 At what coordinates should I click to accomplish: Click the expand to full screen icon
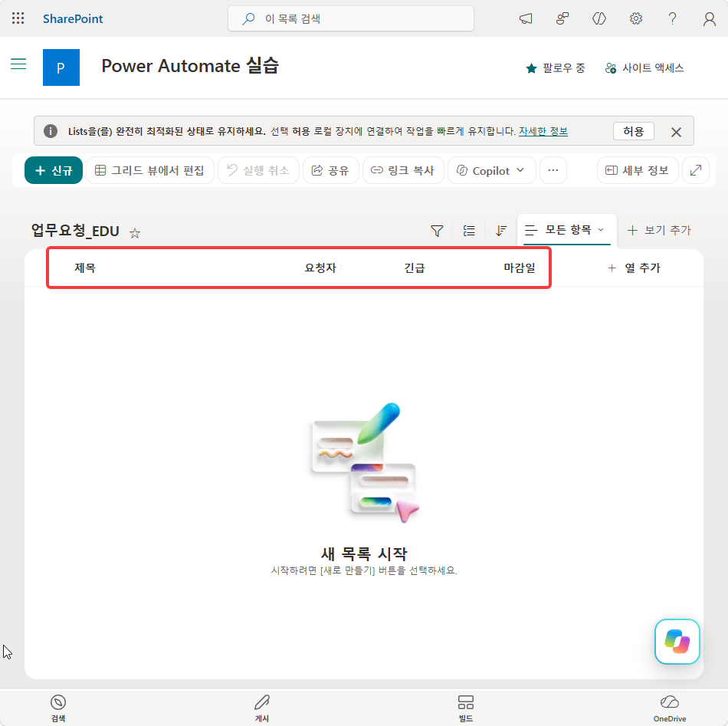(x=696, y=170)
